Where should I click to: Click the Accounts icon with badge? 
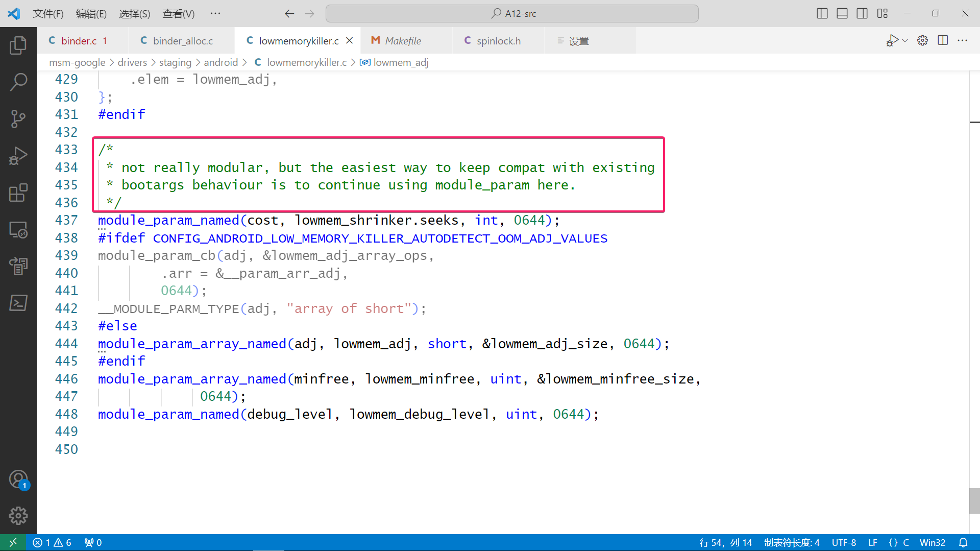coord(18,480)
